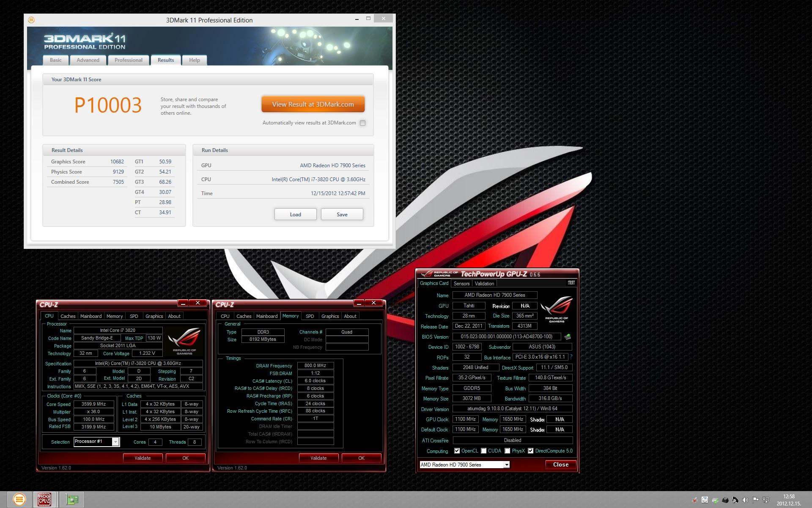Toggle the CUDA checkbox in GPU-Z

483,451
